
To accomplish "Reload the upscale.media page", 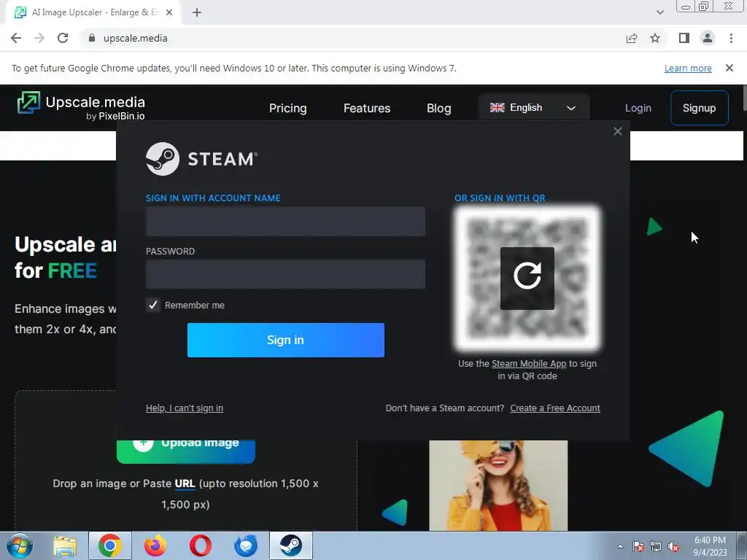I will pos(63,38).
